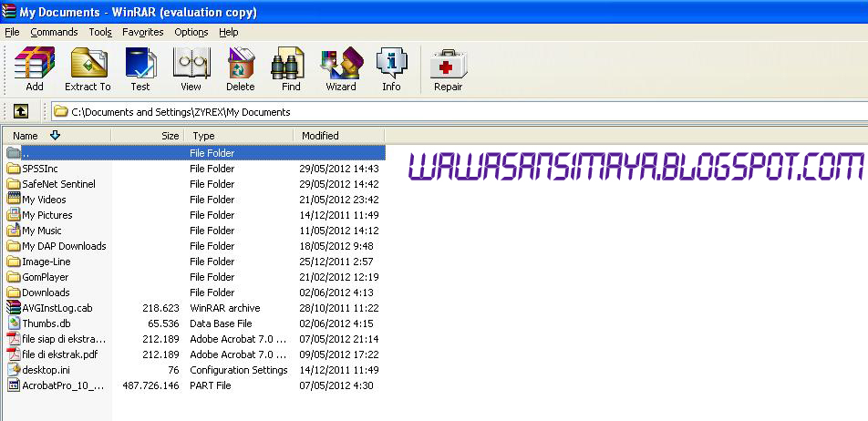868x421 pixels.
Task: Select the desktop.ini file icon
Action: click(14, 370)
